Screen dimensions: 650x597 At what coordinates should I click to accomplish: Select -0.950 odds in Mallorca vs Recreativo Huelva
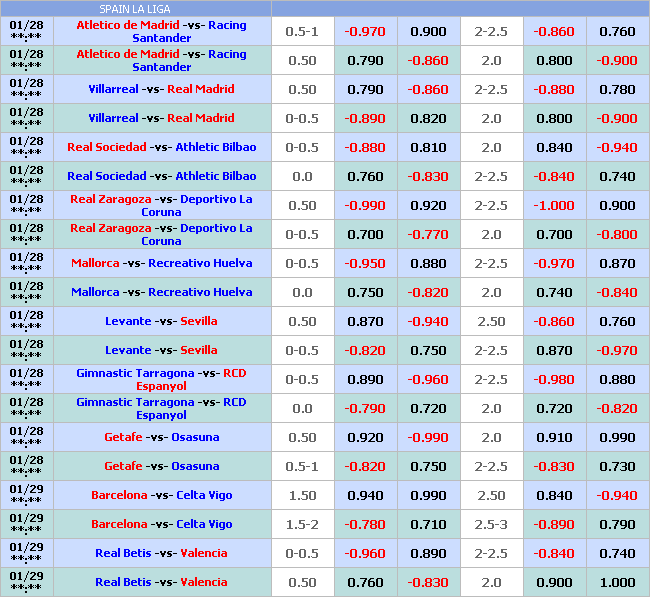365,263
